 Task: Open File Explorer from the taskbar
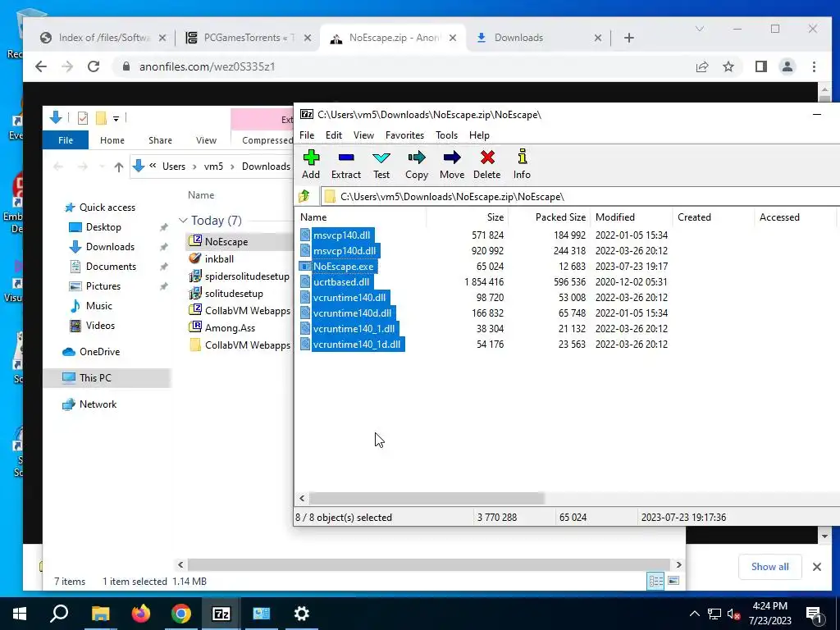coord(100,614)
